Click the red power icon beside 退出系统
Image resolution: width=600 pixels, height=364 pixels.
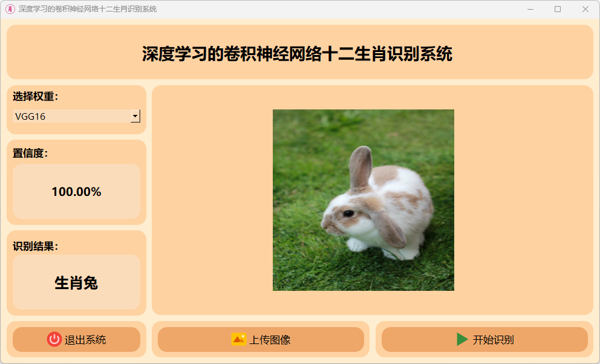point(54,339)
